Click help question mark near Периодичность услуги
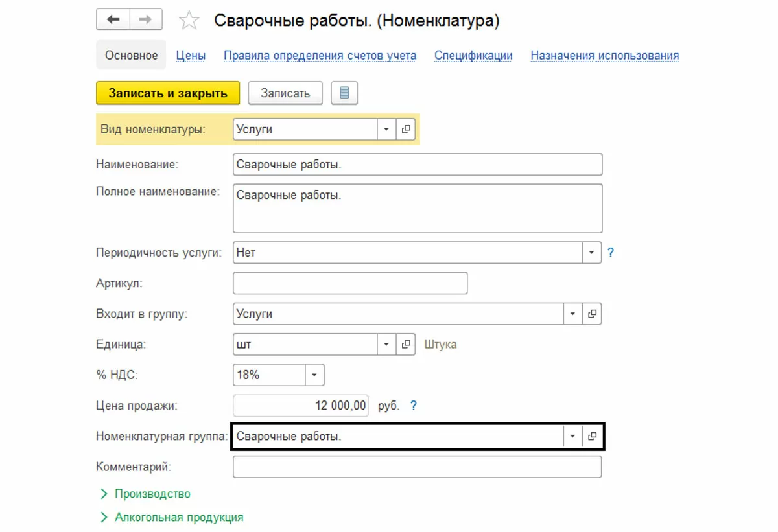Image resolution: width=778 pixels, height=532 pixels. tap(611, 253)
